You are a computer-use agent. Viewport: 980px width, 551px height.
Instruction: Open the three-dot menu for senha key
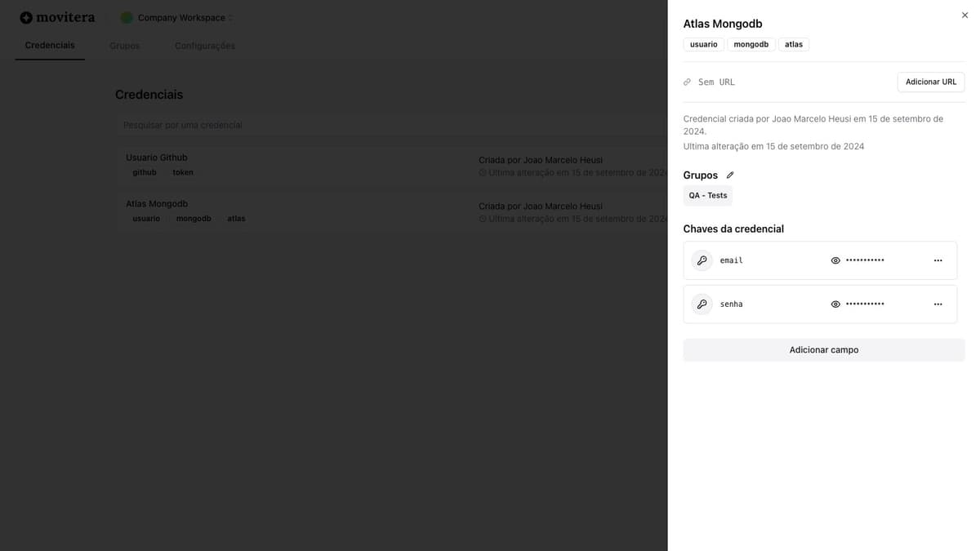pos(938,304)
